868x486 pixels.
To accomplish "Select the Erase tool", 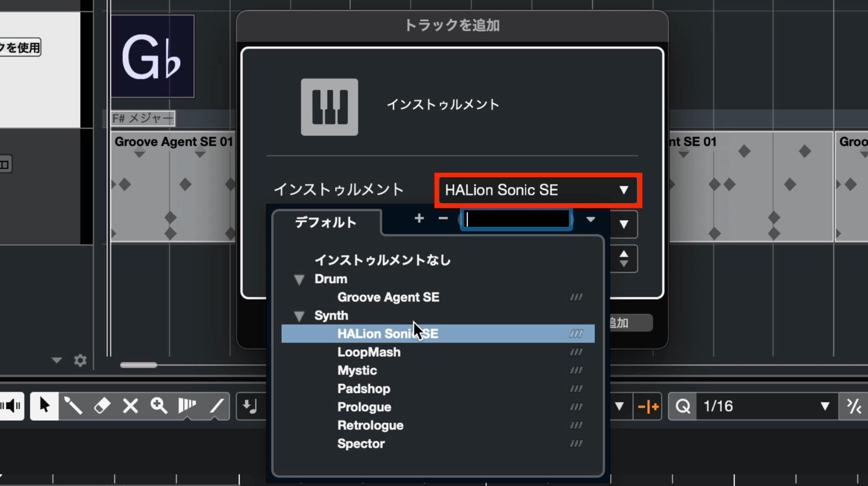I will tap(102, 406).
